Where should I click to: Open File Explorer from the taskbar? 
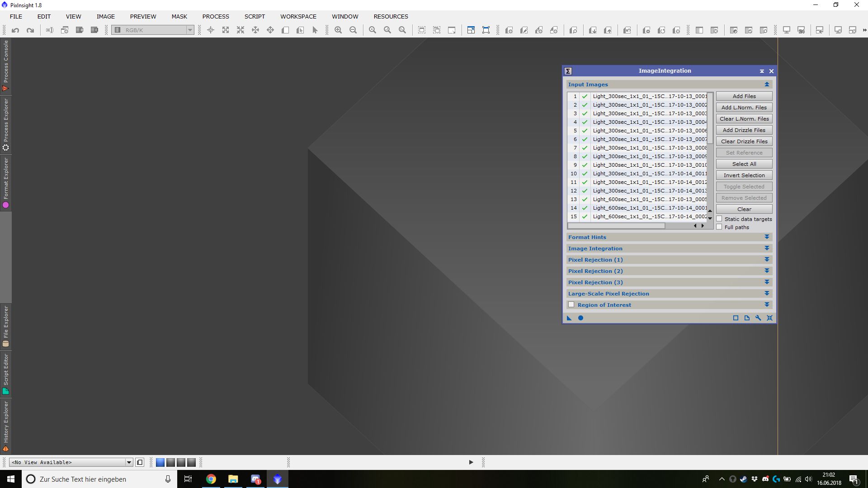coord(233,479)
